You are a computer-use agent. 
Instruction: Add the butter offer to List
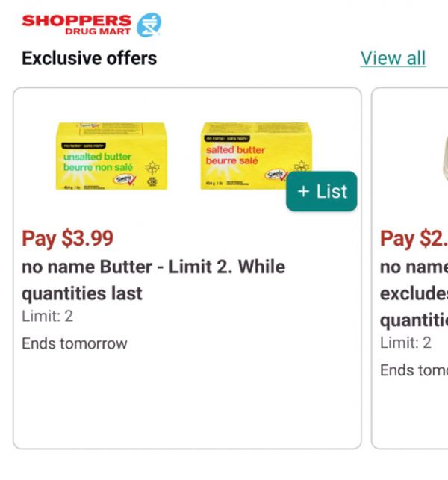pos(322,191)
